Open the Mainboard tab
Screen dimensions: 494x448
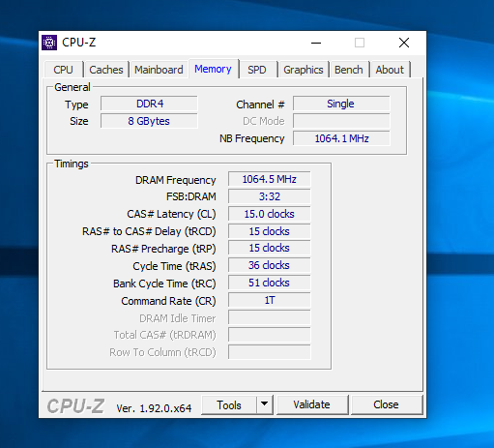tap(159, 70)
